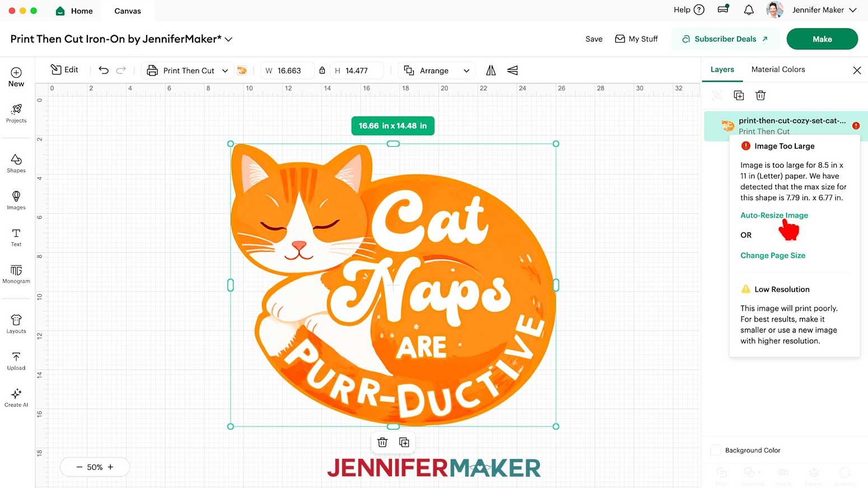868x488 pixels.
Task: Toggle the lock aspect ratio icon
Action: [322, 71]
